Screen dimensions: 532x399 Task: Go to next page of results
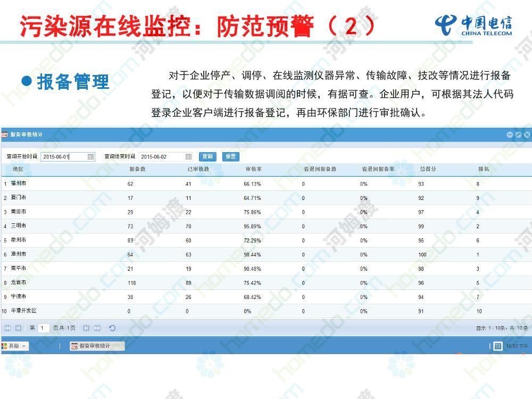[x=86, y=328]
